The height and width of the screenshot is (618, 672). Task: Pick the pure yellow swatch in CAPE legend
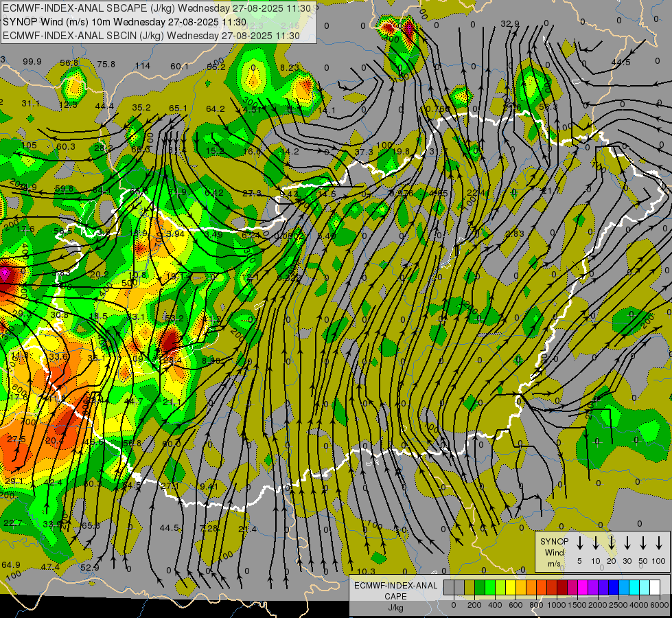pyautogui.click(x=511, y=588)
